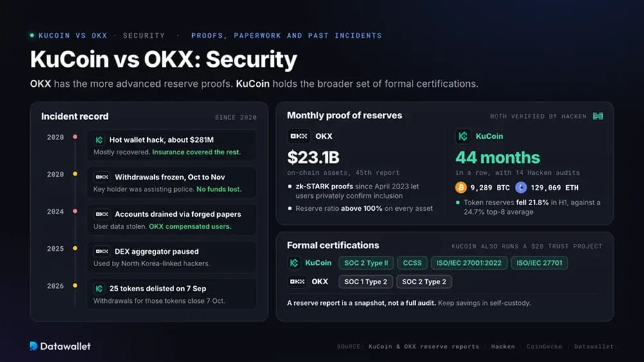Select the 'SOC 2 Type II' badge
Screen dimensions: 644x362
pos(366,263)
